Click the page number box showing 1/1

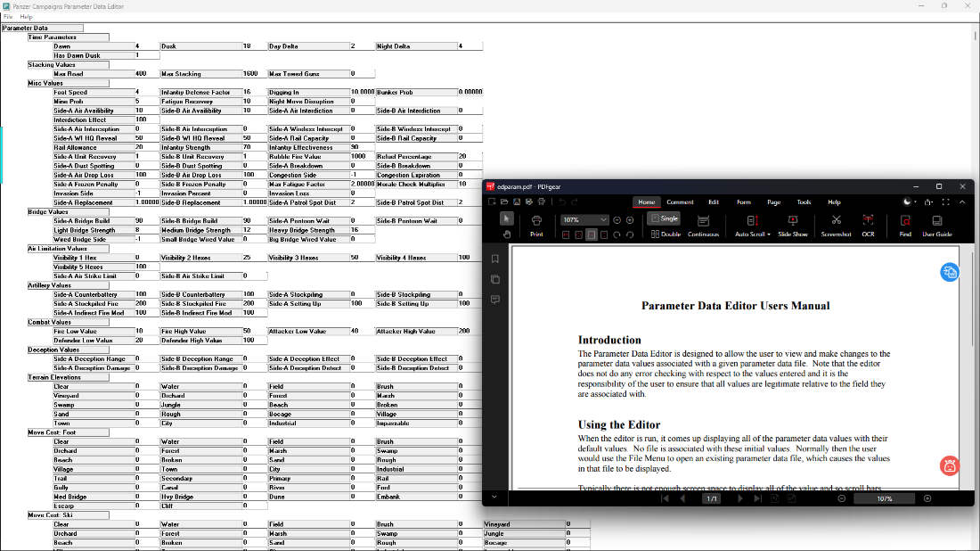pos(711,498)
